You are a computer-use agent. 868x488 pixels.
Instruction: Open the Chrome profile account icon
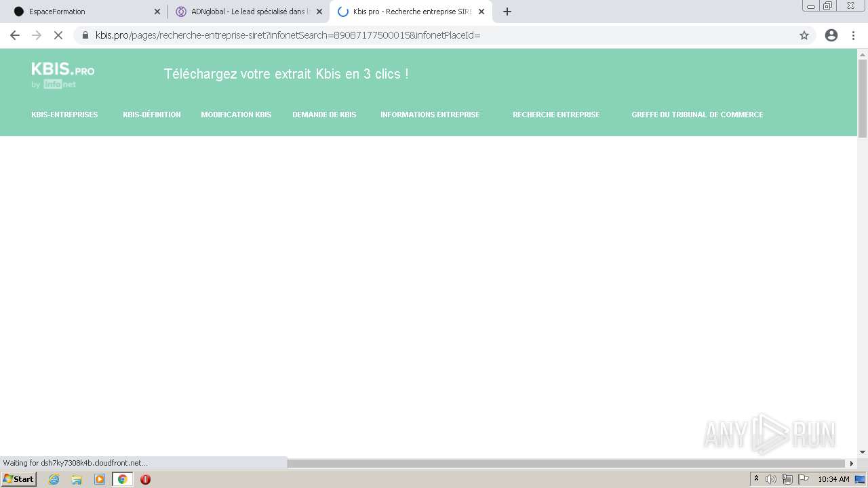click(831, 35)
